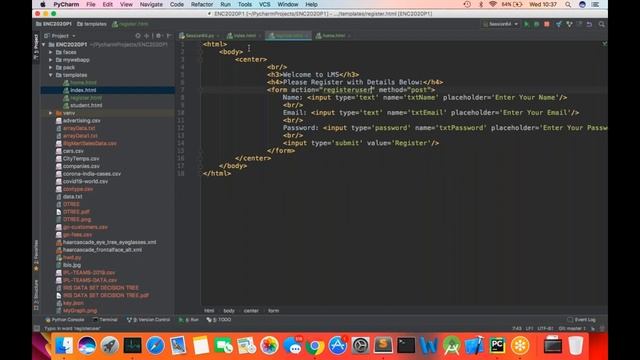Expand the faces folder
This screenshot has width=640, height=360.
51,52
